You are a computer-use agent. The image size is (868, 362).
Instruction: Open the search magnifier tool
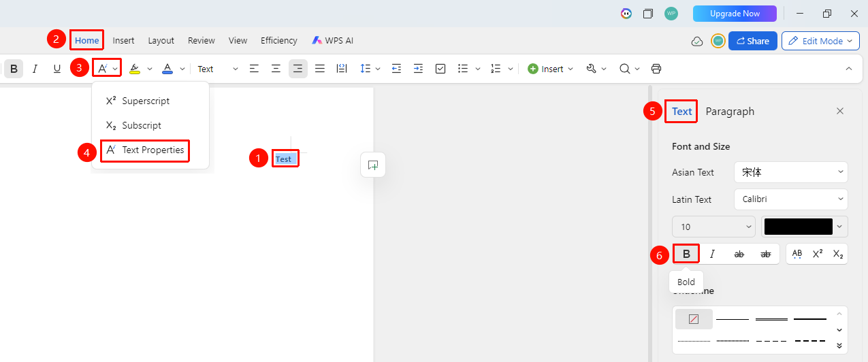[624, 69]
